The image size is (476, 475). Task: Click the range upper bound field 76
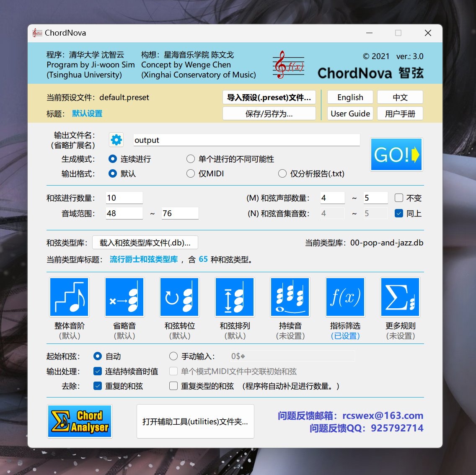tap(180, 213)
